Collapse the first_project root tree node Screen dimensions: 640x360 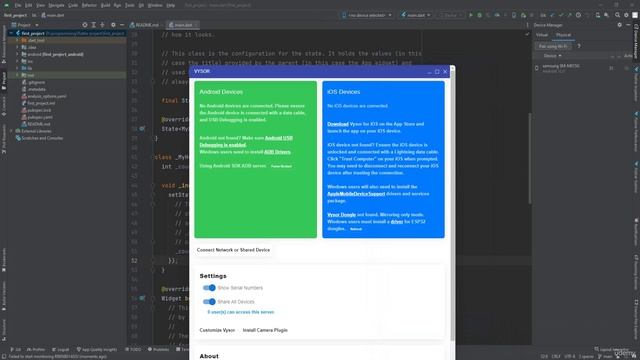coord(11,33)
